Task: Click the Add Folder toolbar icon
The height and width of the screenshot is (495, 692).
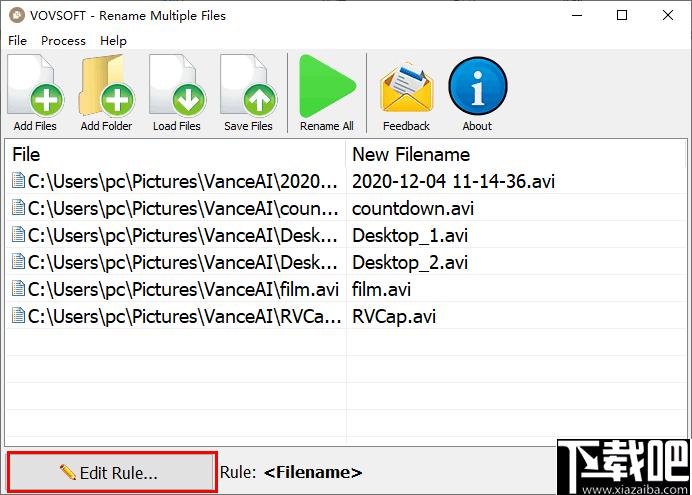Action: [106, 85]
